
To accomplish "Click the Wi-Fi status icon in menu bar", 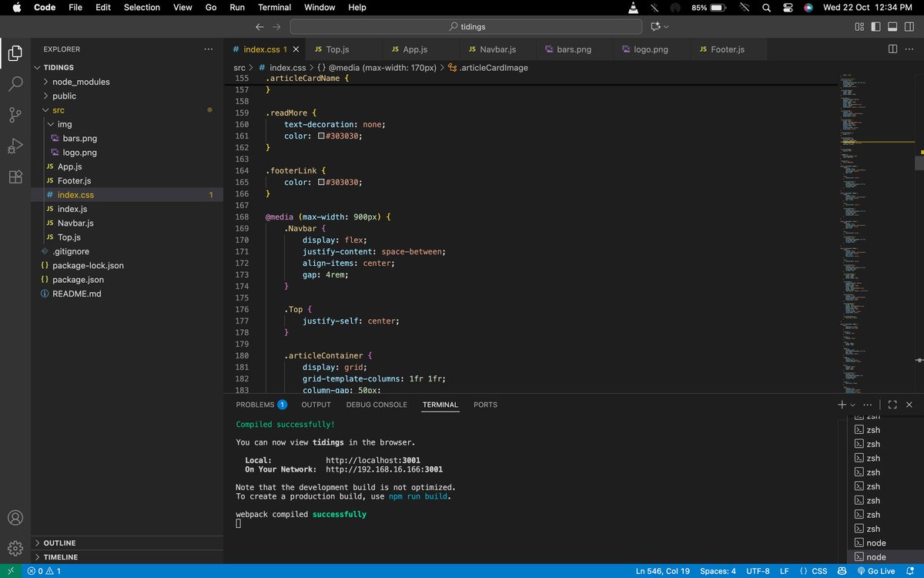I will pos(744,8).
